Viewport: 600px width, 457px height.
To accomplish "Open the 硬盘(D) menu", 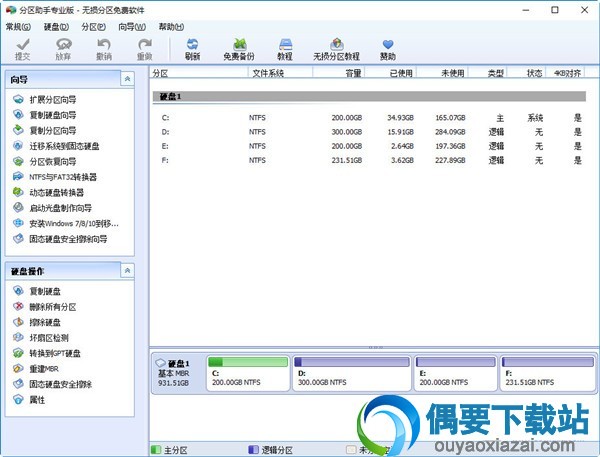I will (x=56, y=27).
